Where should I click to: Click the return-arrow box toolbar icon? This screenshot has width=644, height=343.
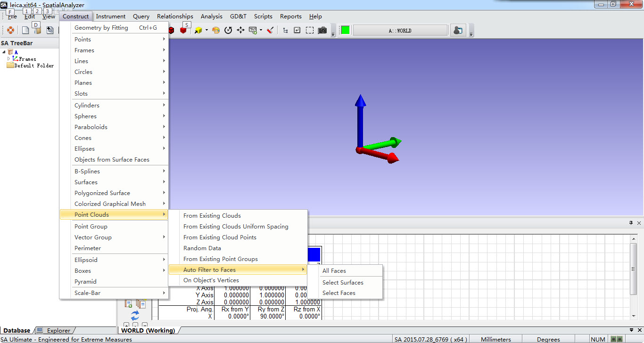coord(297,31)
